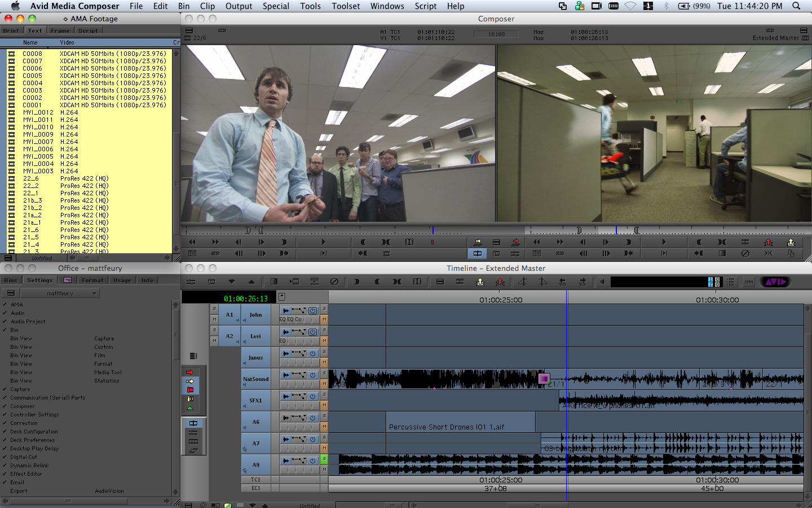Click the yellow Ripple Trim tool in Smart Tool

[x=190, y=398]
